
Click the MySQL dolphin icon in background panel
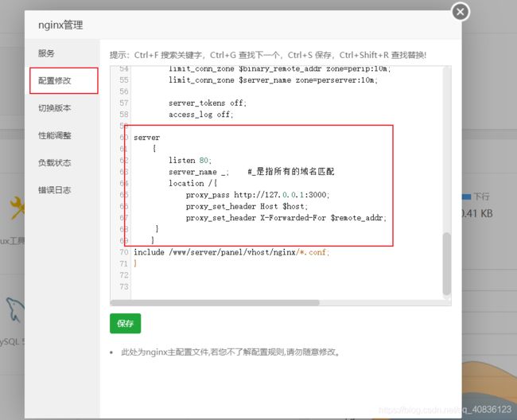15,310
